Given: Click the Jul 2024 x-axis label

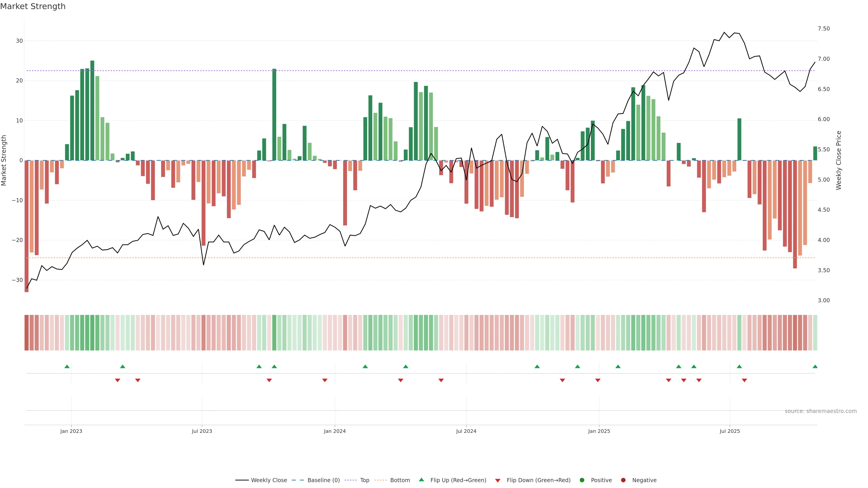Looking at the screenshot, I should (x=466, y=431).
